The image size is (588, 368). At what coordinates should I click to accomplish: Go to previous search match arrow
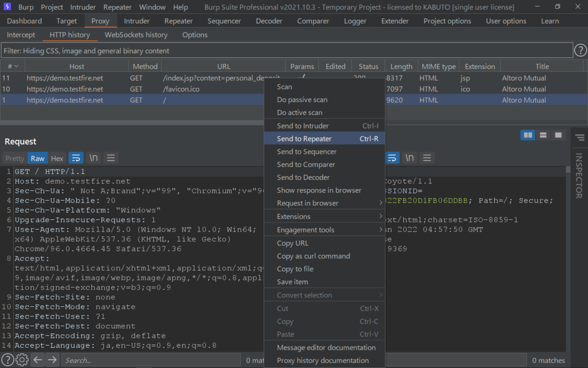point(38,360)
